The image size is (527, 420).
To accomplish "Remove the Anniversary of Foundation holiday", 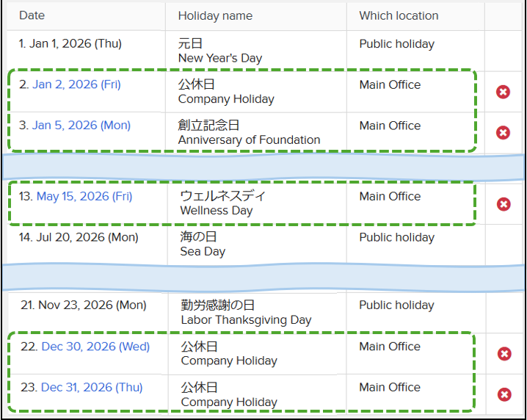I will pos(503,132).
